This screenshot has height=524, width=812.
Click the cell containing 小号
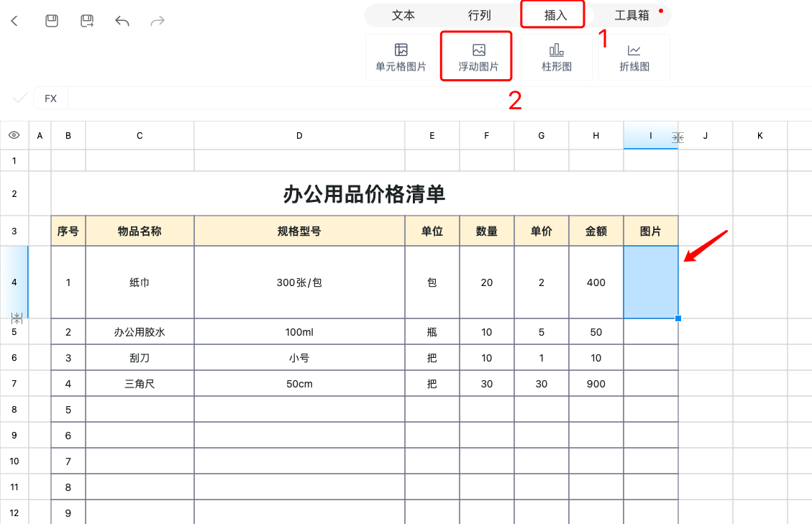click(299, 358)
